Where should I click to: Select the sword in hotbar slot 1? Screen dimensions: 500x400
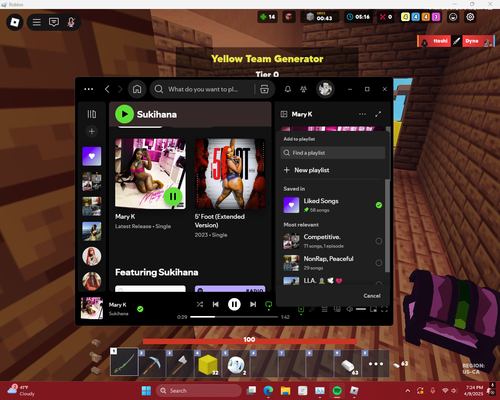124,362
